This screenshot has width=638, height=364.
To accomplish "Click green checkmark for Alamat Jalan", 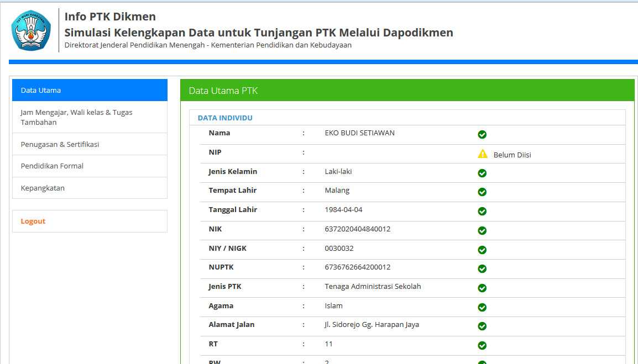I will point(482,326).
